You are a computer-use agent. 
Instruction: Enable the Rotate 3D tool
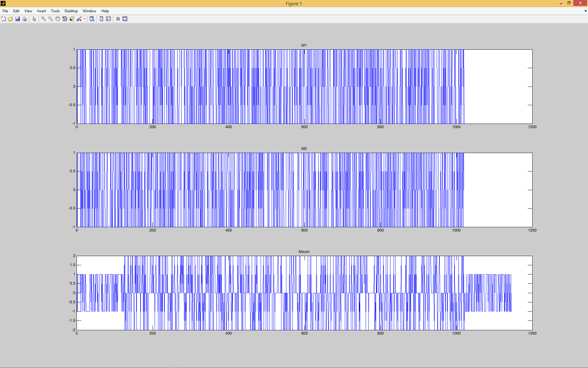pos(65,19)
